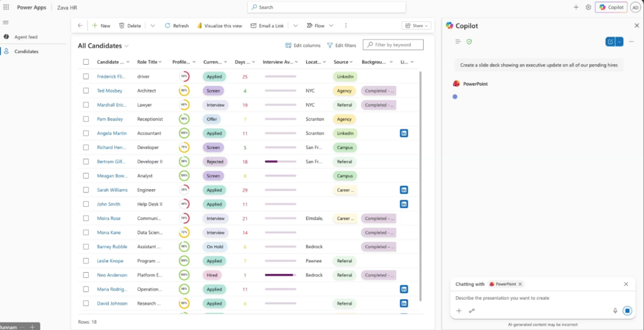This screenshot has width=644, height=330.
Task: Open the Agent feed navigation item
Action: click(x=26, y=37)
